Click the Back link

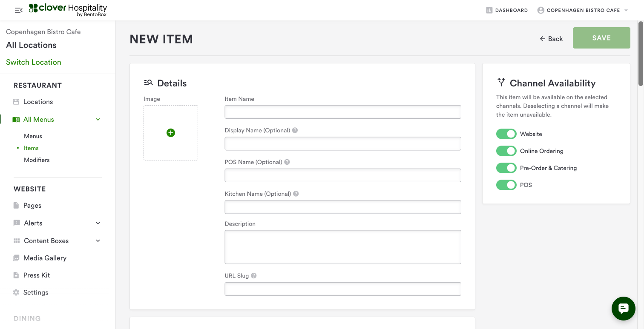(551, 39)
